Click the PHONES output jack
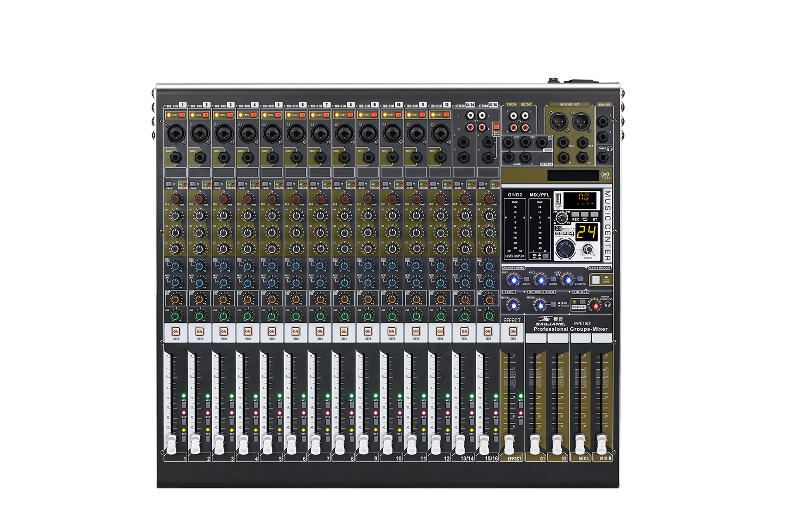 click(x=603, y=158)
